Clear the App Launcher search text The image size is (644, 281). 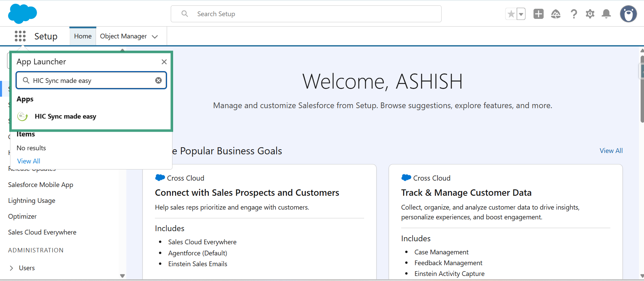coord(158,80)
